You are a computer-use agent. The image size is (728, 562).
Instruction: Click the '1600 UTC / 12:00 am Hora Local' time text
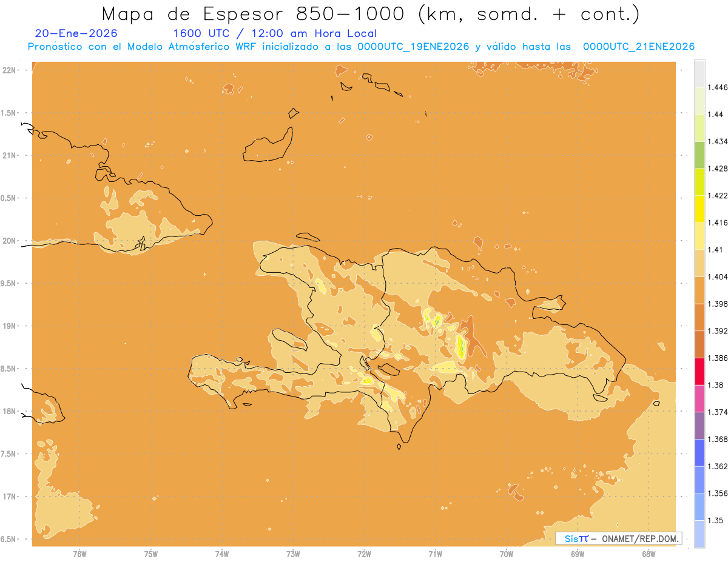tap(275, 34)
